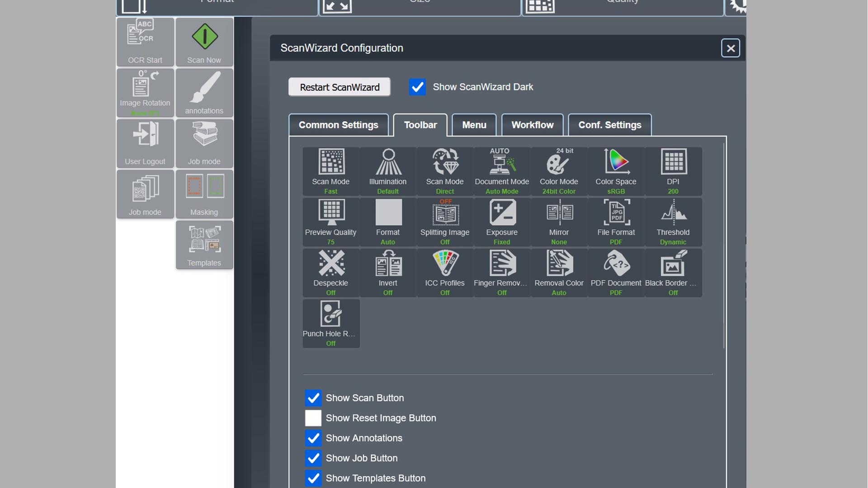
Task: Close the ScanWizard Configuration dialog
Action: pyautogui.click(x=730, y=48)
